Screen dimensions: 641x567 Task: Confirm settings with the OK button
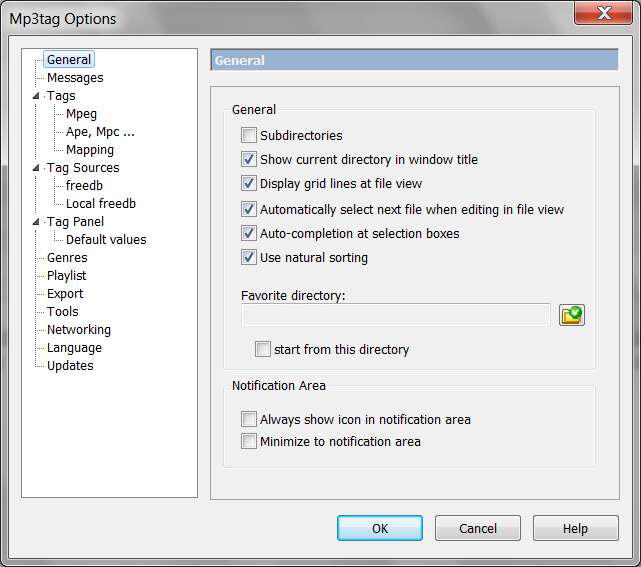tap(380, 528)
